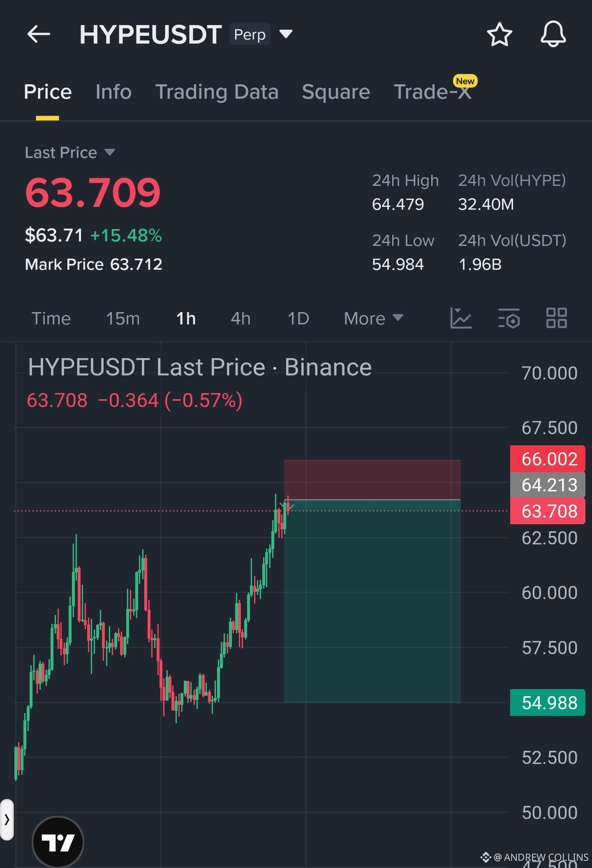Open chart settings icon

[509, 318]
